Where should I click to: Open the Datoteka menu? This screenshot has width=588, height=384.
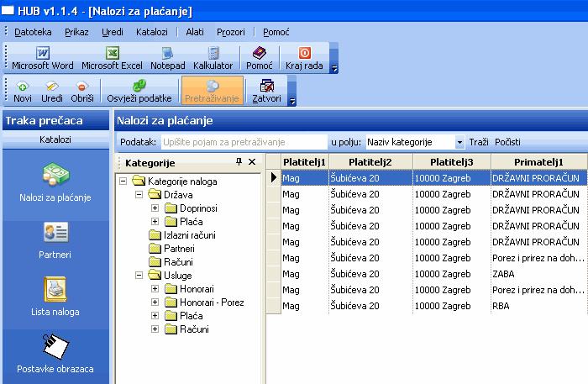pyautogui.click(x=33, y=32)
